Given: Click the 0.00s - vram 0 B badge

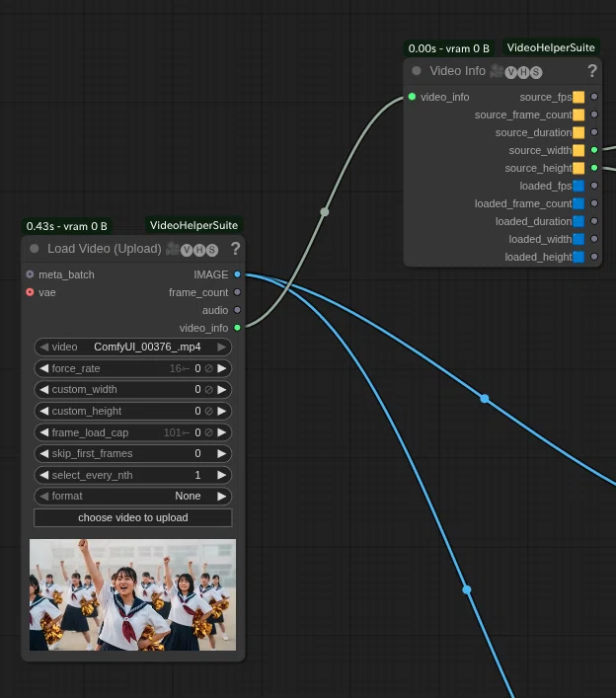Looking at the screenshot, I should pyautogui.click(x=448, y=48).
